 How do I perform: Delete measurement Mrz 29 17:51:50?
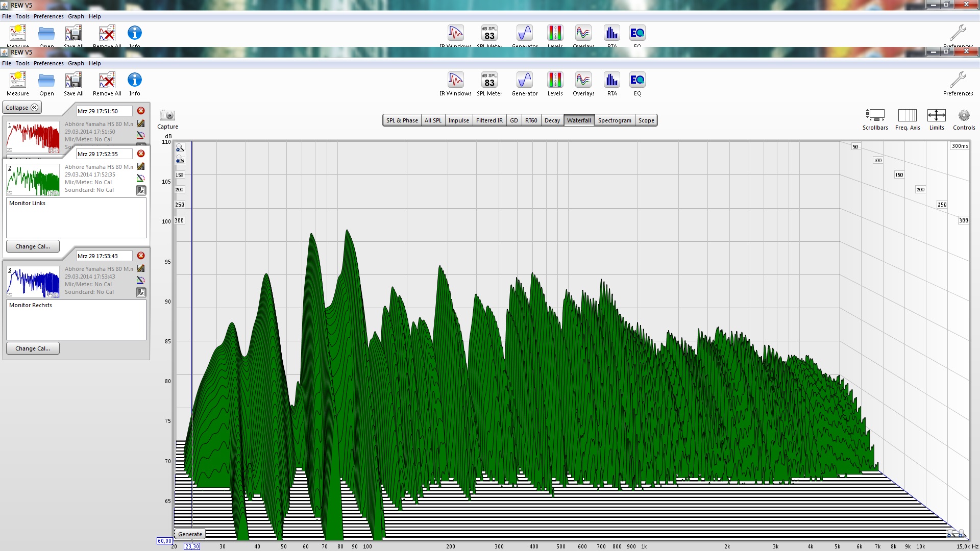[x=141, y=111]
